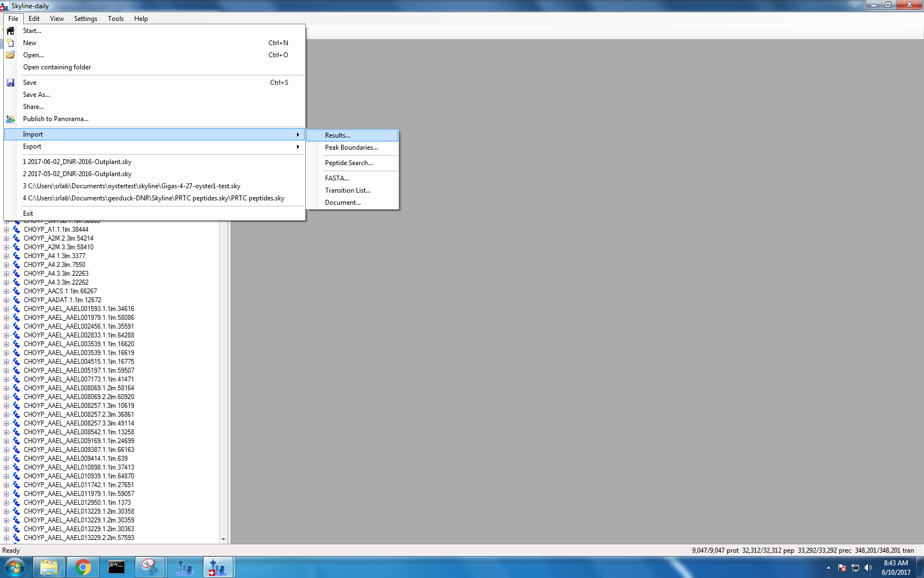Click the Show desktop button
Screen dimensions: 924x578
tap(920, 568)
